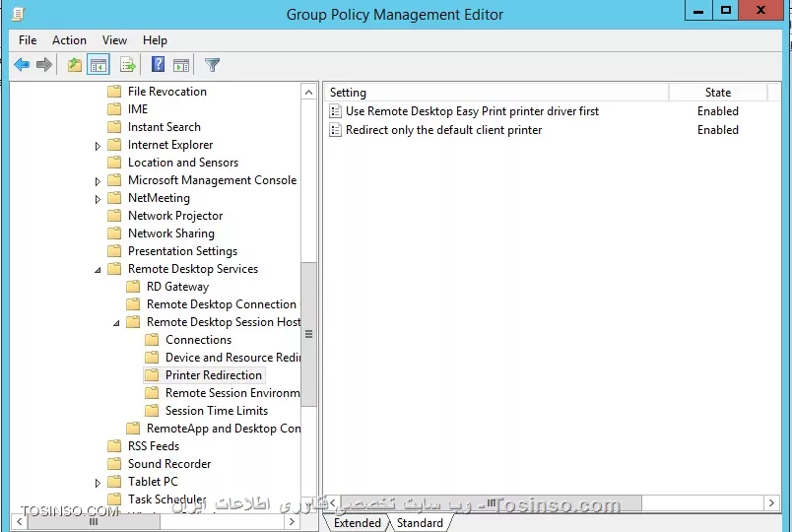
Task: Click the Forward arrow toolbar icon
Action: [x=44, y=64]
